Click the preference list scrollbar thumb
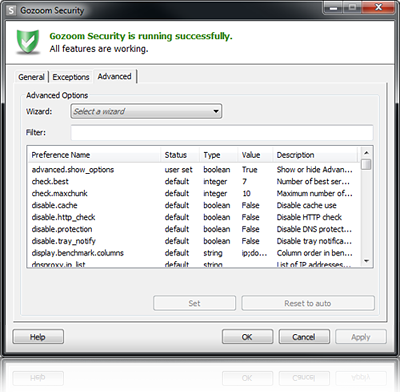The image size is (400, 392). [366, 165]
